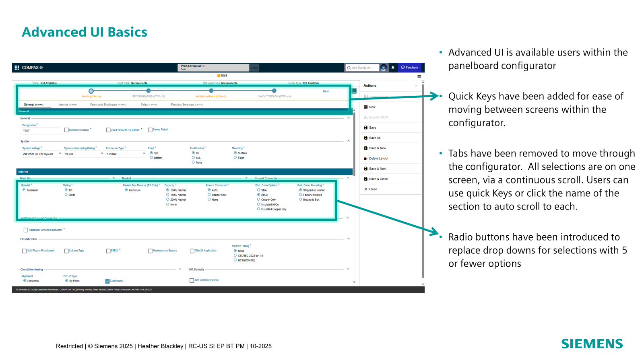Image resolution: width=644 pixels, height=362 pixels.
Task: Enable the 3VA Communications checkbox
Action: (x=192, y=280)
